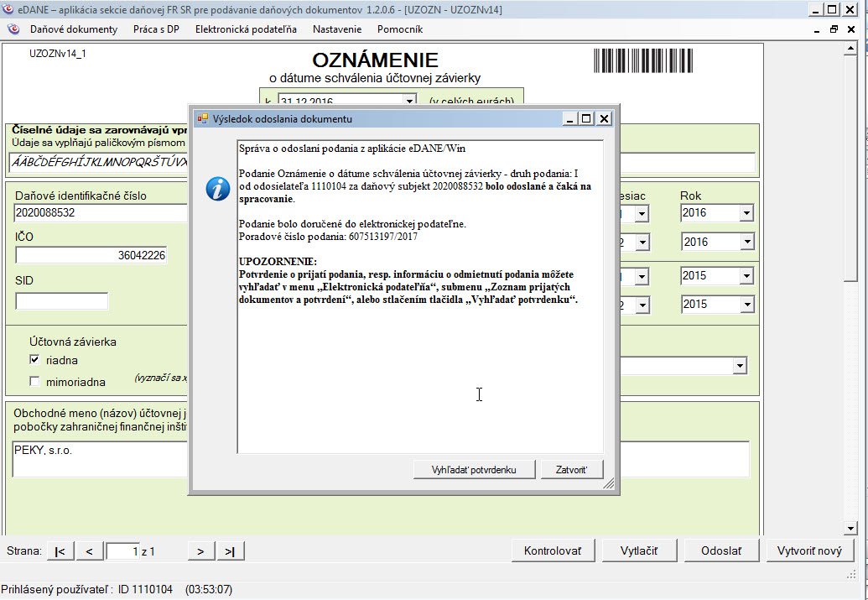
Task: Click the UZOZNv14_1 label on the form
Action: tap(58, 54)
